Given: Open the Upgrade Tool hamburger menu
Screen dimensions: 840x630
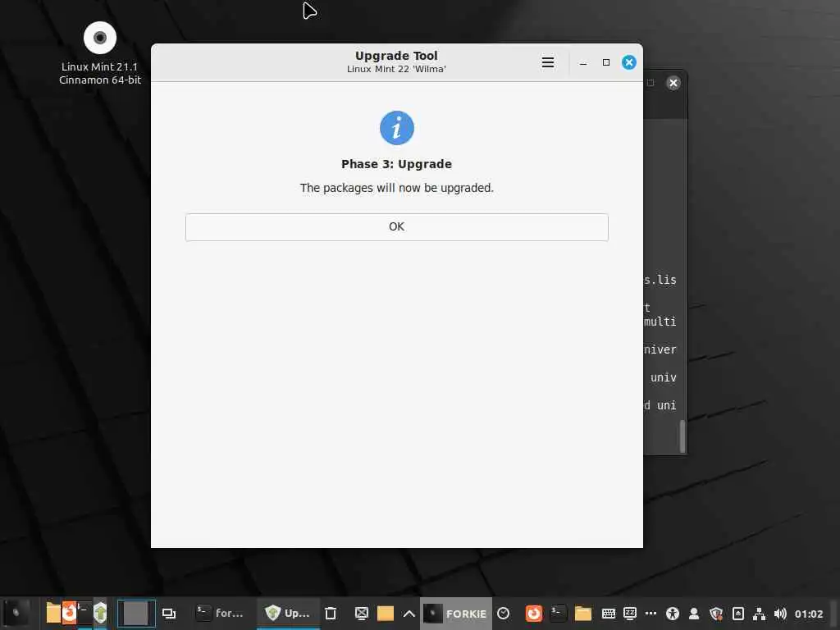Looking at the screenshot, I should [x=547, y=62].
